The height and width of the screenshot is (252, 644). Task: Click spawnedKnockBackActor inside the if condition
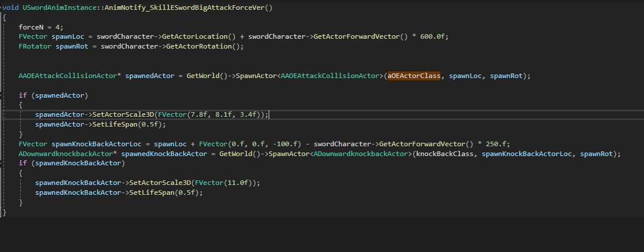pyautogui.click(x=78, y=164)
